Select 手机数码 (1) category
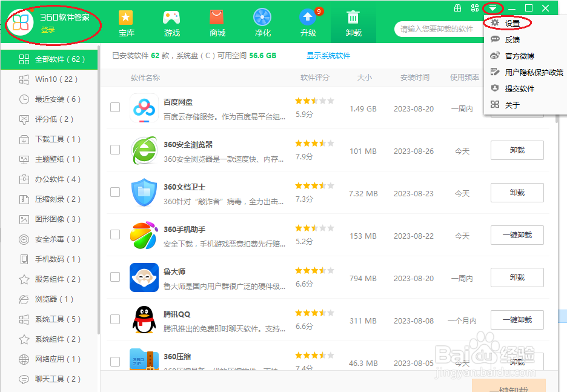The width and height of the screenshot is (567, 392). click(49, 259)
